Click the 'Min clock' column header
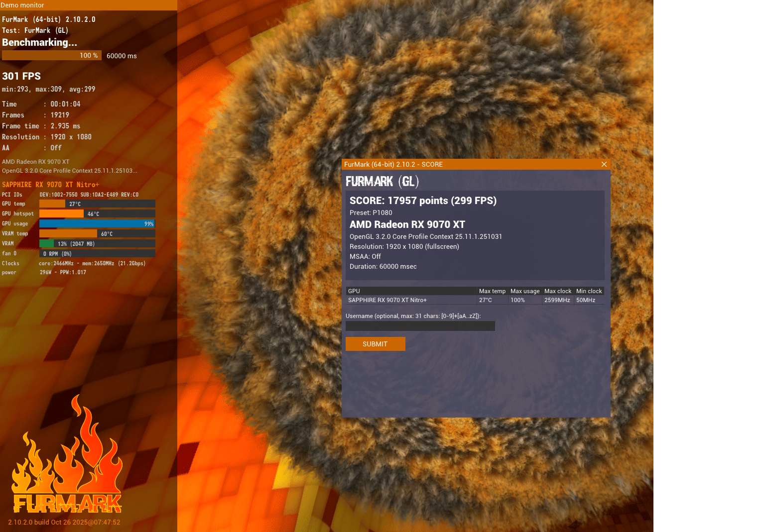765x532 pixels. (x=589, y=291)
